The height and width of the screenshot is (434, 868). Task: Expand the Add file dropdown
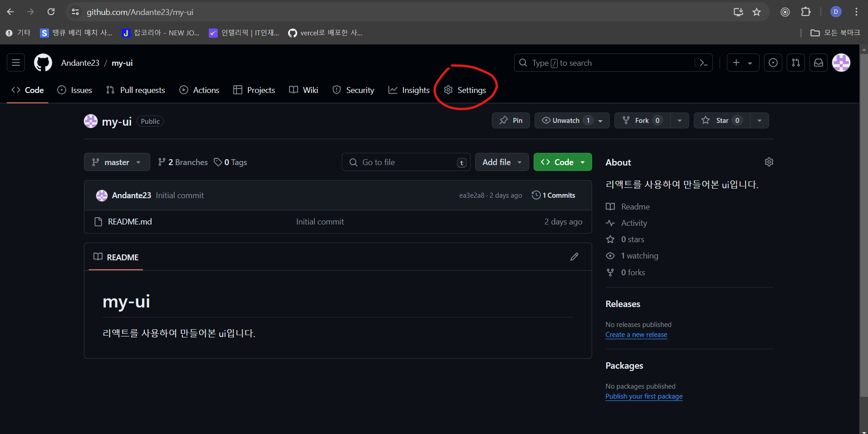pos(502,162)
